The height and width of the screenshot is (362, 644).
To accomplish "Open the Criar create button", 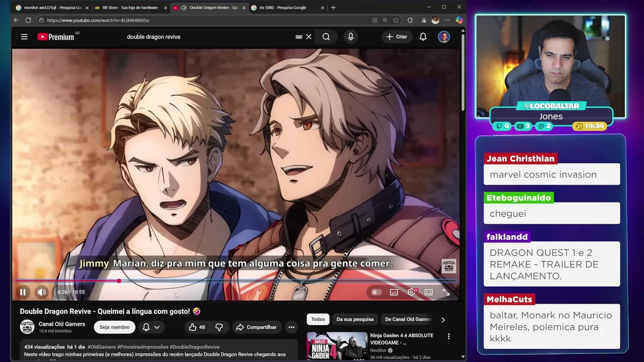I will (x=396, y=37).
